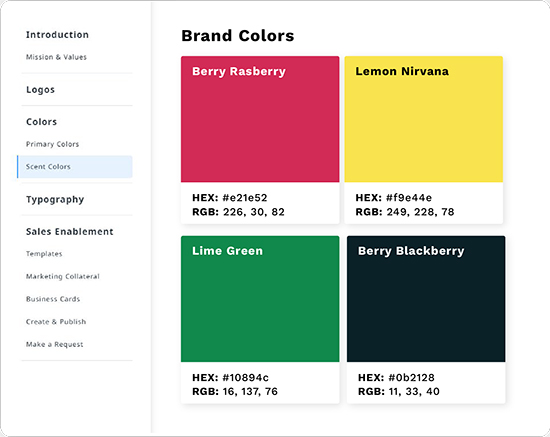Click the Lemon Nirvana yellow swatch

pos(423,119)
